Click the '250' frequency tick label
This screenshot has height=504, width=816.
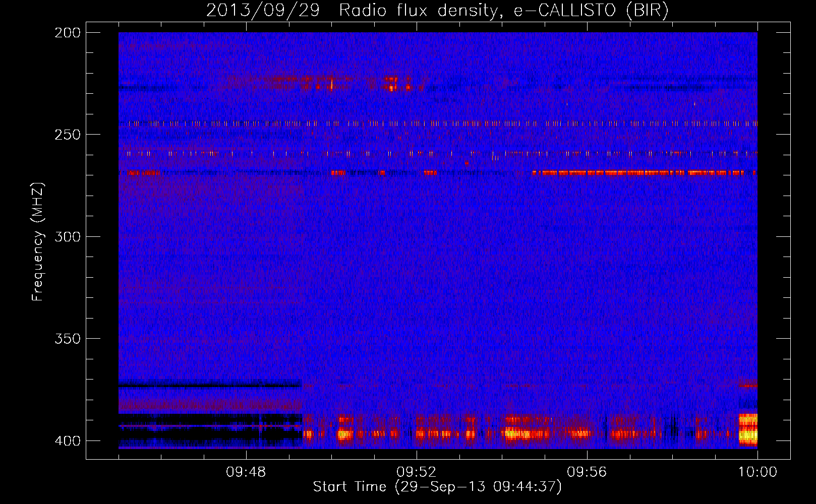click(68, 135)
